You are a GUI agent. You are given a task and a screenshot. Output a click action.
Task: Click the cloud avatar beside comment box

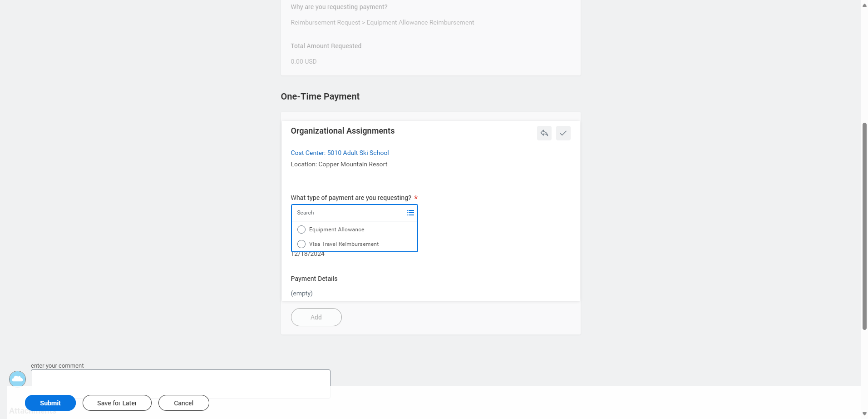coord(17,379)
